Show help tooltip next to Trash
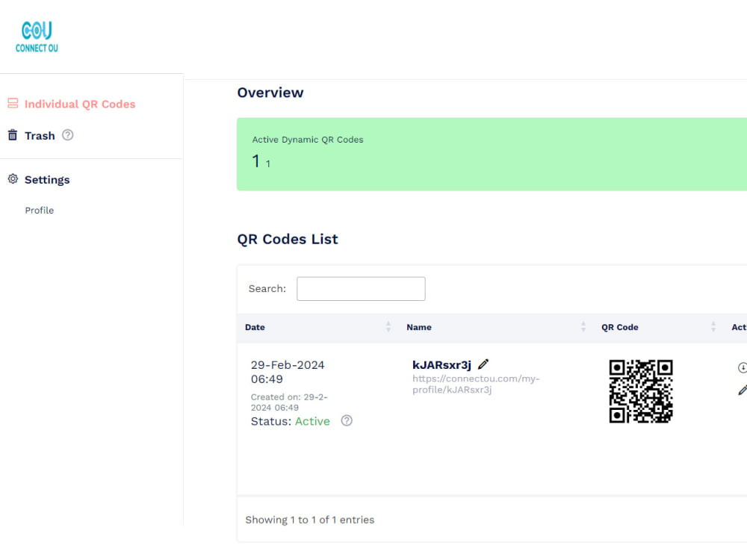The image size is (747, 560). [x=68, y=135]
